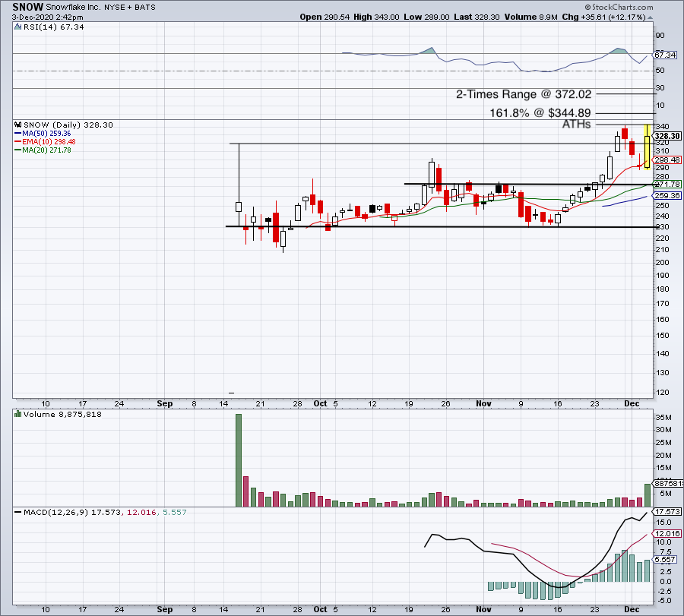Click the red EMA(10) line swatch
Screen dimensions: 684x616
18,142
